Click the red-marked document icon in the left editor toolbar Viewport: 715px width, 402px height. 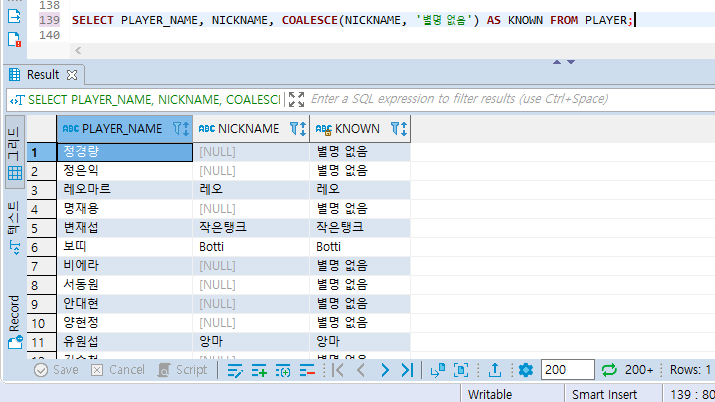pyautogui.click(x=14, y=39)
